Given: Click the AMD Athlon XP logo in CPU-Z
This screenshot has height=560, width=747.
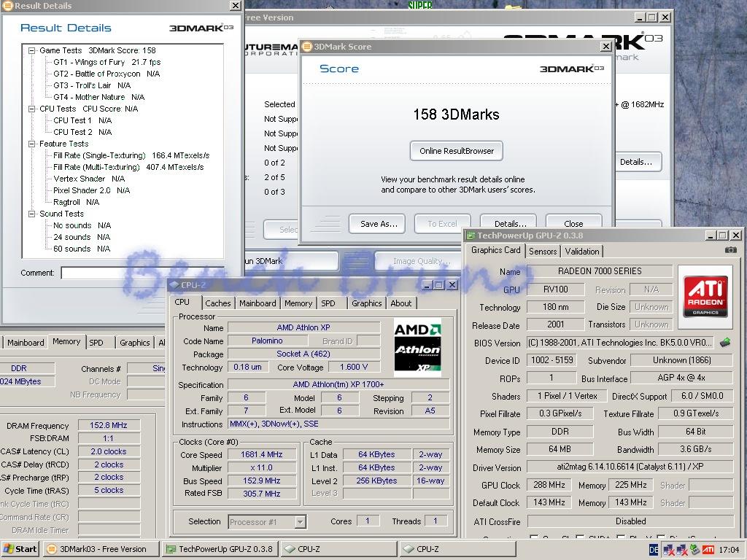Looking at the screenshot, I should coord(417,347).
